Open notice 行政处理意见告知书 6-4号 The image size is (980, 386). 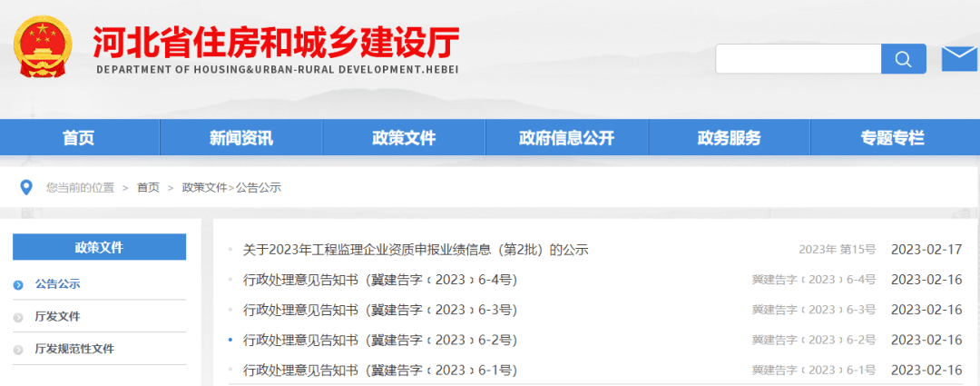point(379,280)
